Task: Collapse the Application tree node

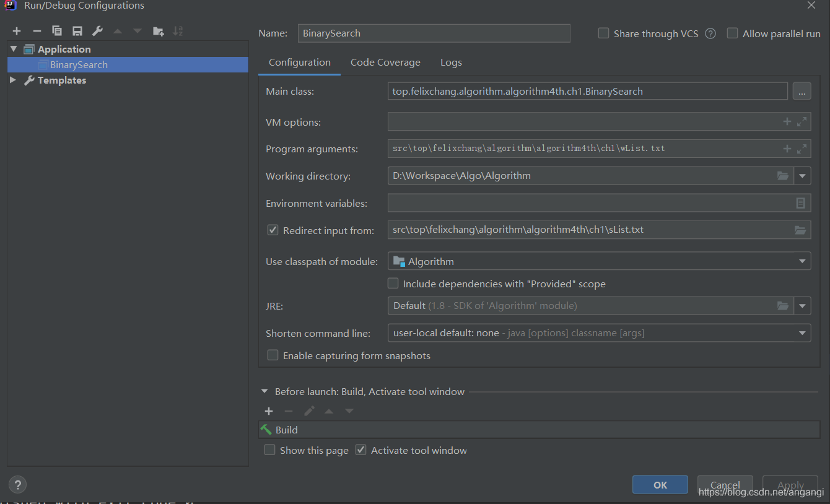Action: pyautogui.click(x=13, y=49)
